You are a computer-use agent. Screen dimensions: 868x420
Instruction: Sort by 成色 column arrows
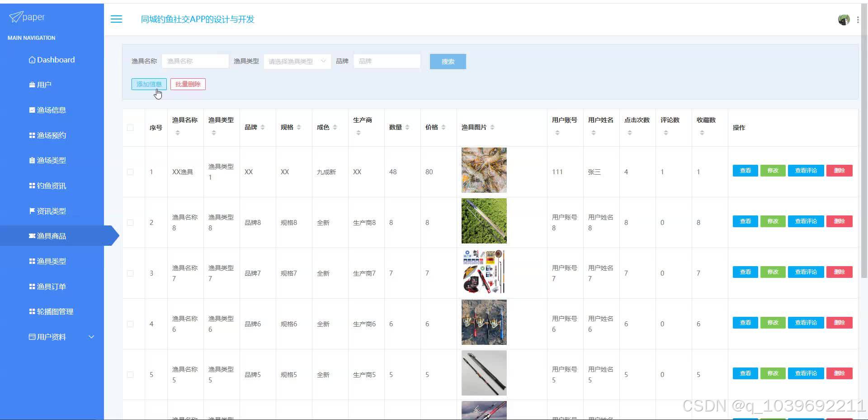coord(335,127)
